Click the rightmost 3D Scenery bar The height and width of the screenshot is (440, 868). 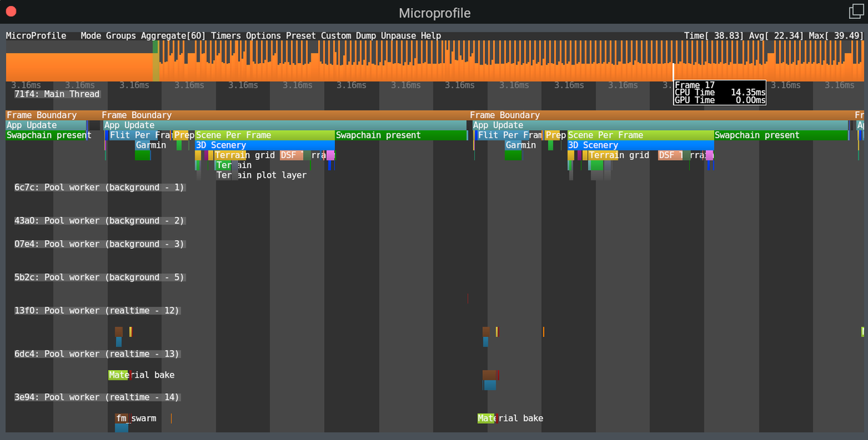pyautogui.click(x=641, y=145)
